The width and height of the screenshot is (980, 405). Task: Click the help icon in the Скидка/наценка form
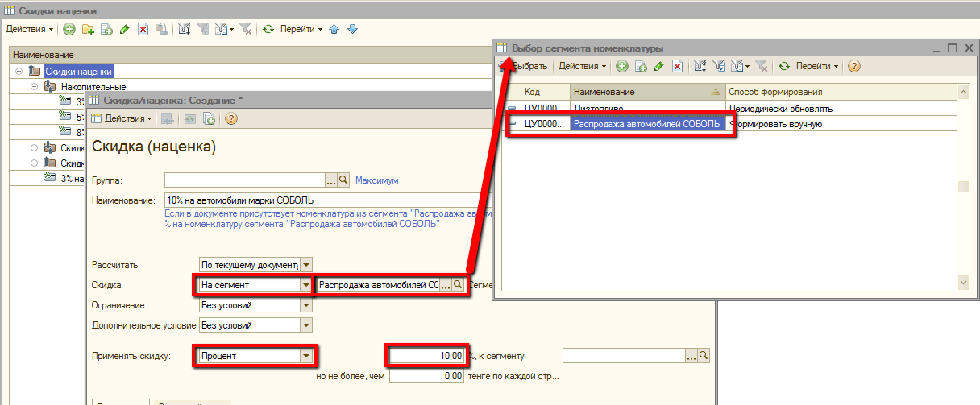coord(230,118)
